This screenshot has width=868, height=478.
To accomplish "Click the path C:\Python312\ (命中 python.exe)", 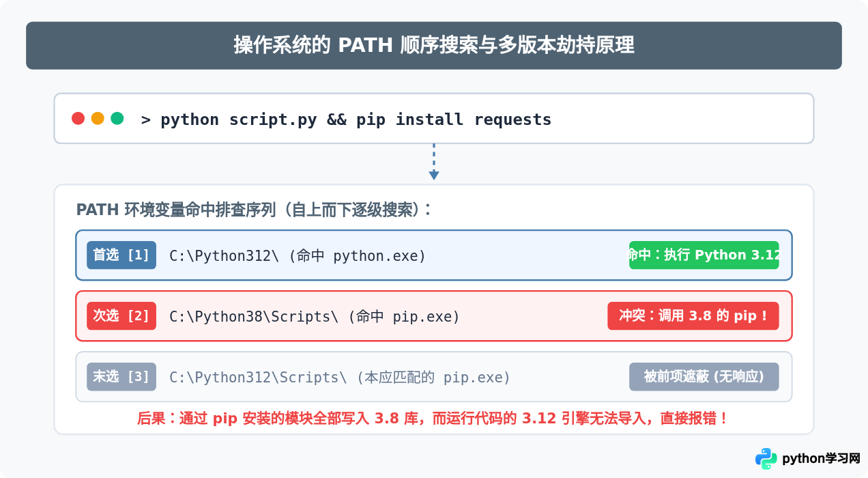I will [298, 256].
